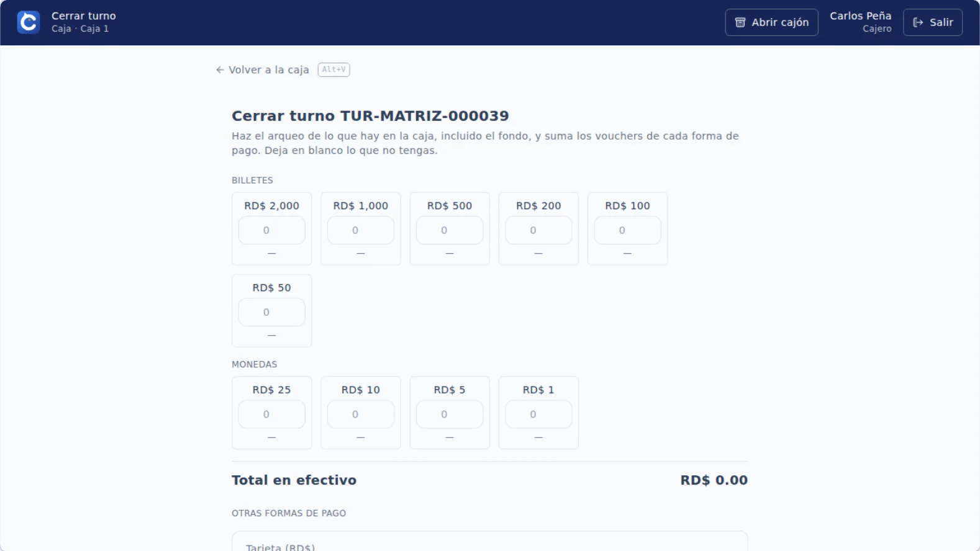
Task: Select the RD$ 5 coin count input
Action: tap(450, 414)
